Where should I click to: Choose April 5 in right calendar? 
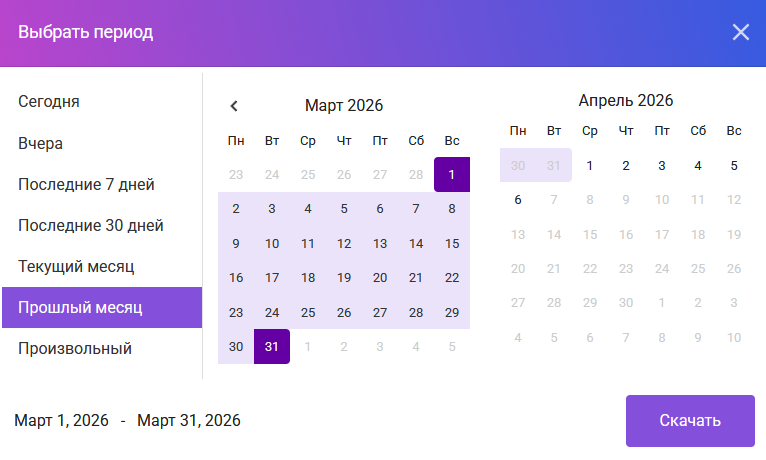click(x=734, y=165)
